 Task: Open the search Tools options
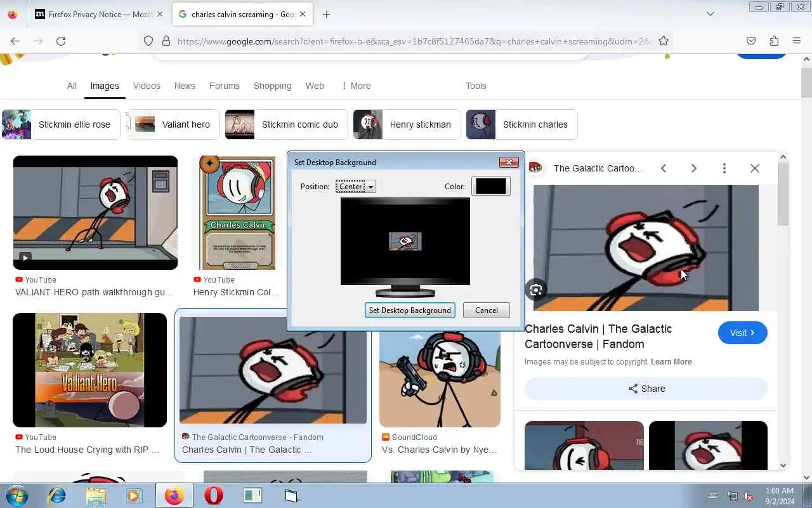pyautogui.click(x=476, y=86)
